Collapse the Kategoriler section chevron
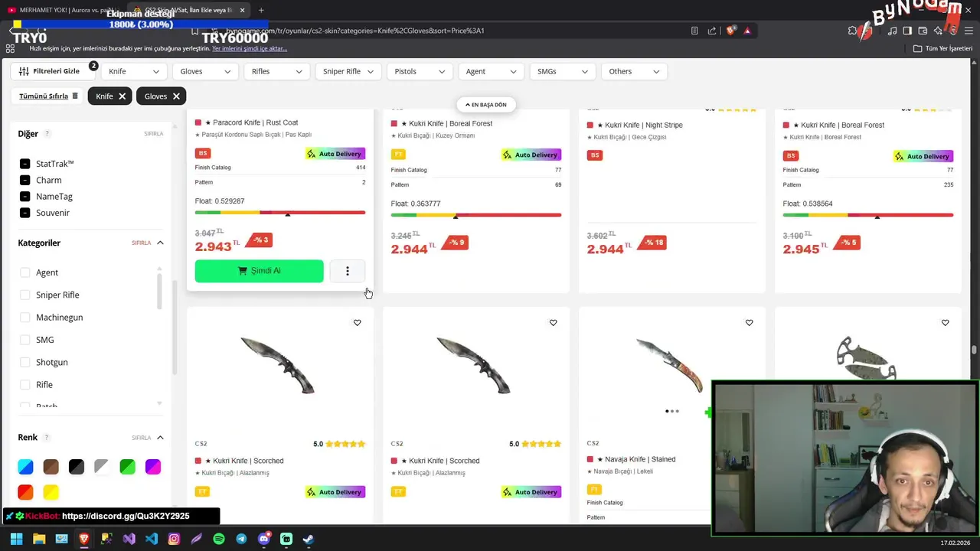Screen dimensions: 980x551 [x=160, y=243]
